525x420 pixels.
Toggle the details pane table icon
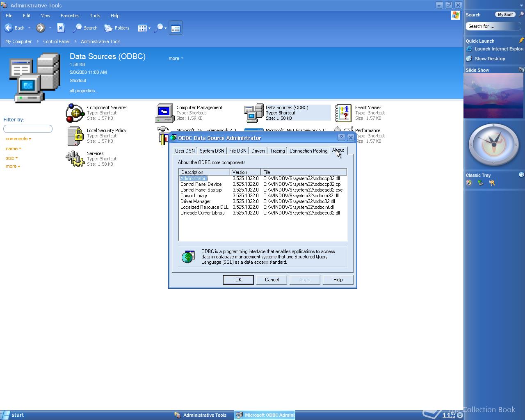176,28
